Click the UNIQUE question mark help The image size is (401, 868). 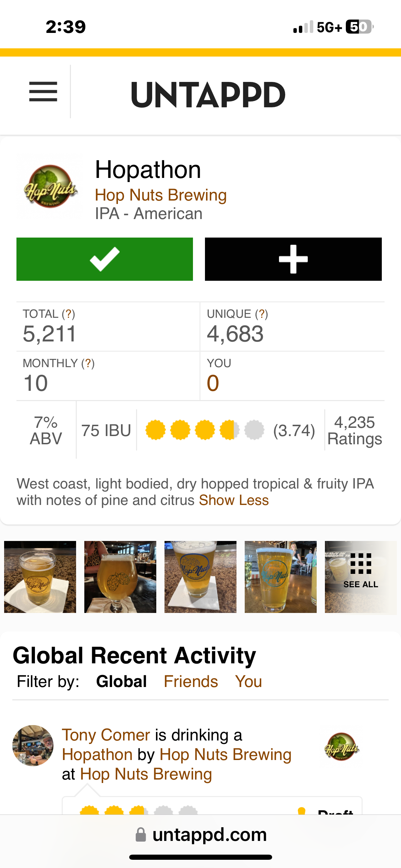click(x=262, y=314)
